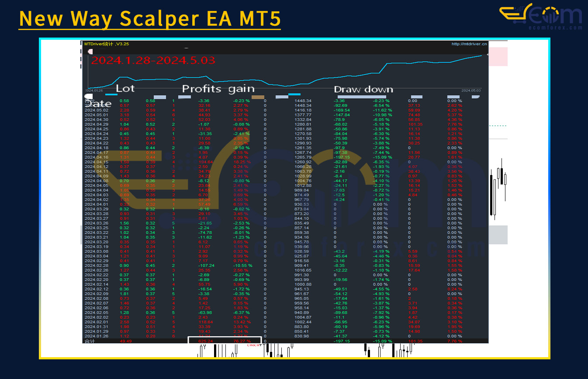Click the balance value 830.98
The width and height of the screenshot is (588, 379).
coord(302,336)
